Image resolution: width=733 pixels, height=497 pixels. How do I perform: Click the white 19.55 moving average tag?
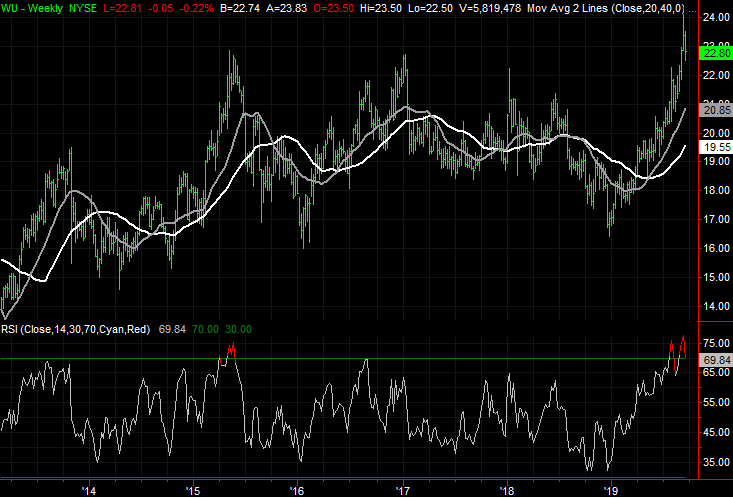(713, 146)
